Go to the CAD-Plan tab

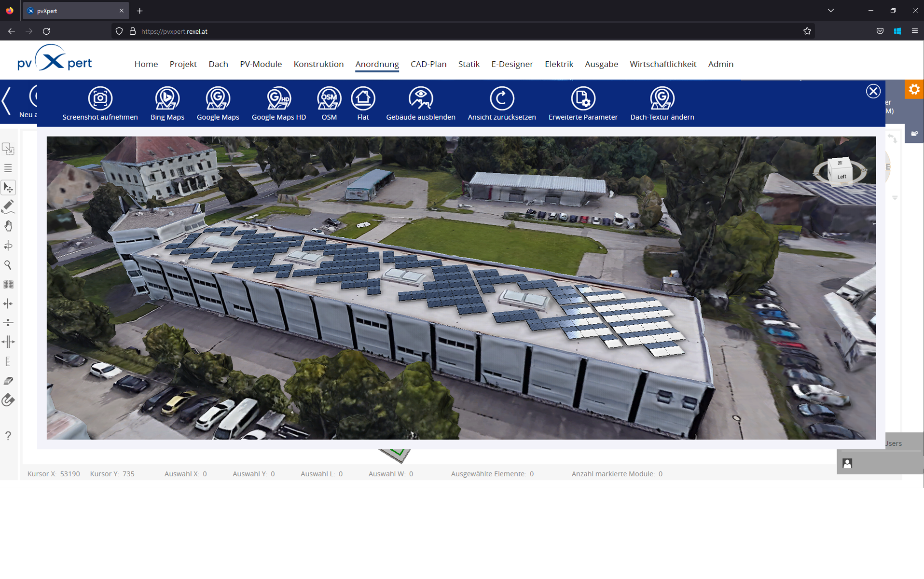(428, 64)
